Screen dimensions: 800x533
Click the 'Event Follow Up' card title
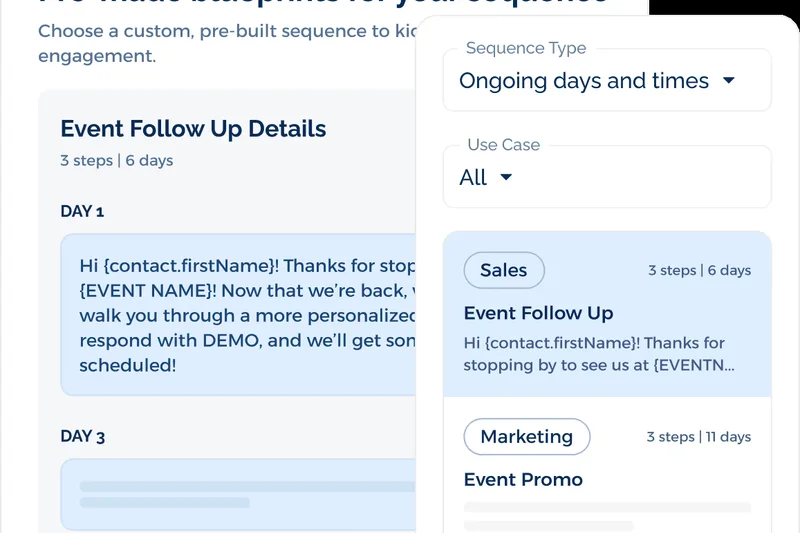(538, 313)
